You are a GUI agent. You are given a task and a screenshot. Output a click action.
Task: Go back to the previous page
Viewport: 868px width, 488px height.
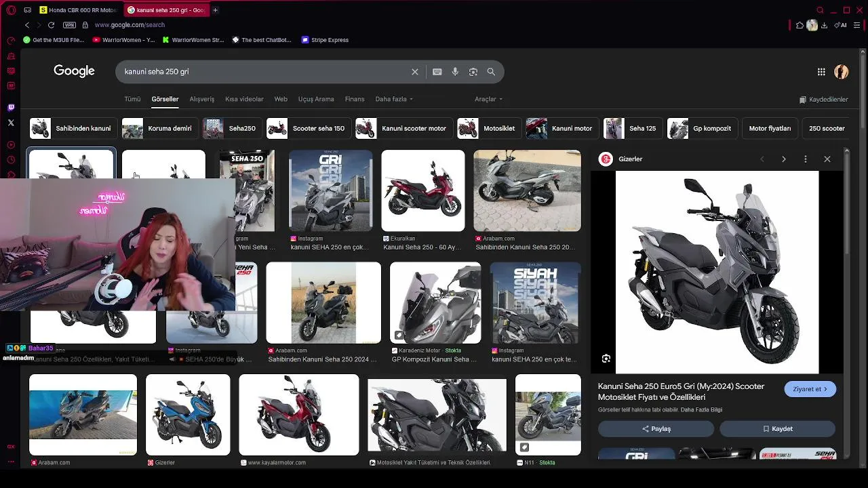pos(27,25)
